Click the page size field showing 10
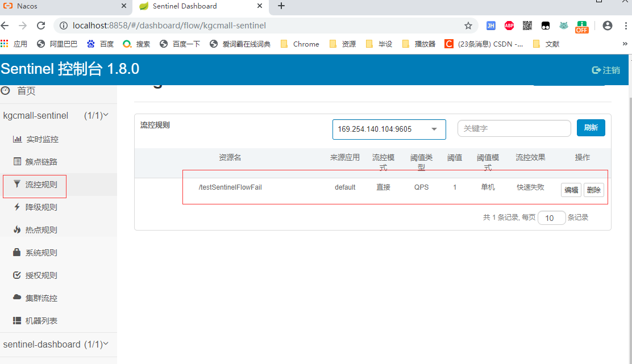Image resolution: width=632 pixels, height=364 pixels. tap(552, 218)
